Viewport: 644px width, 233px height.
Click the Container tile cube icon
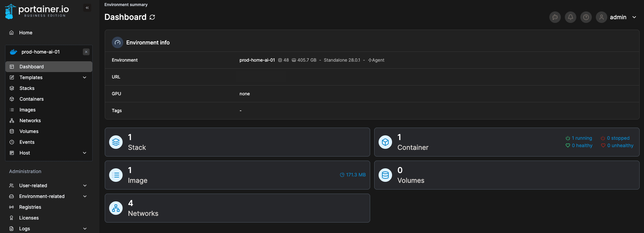[385, 142]
